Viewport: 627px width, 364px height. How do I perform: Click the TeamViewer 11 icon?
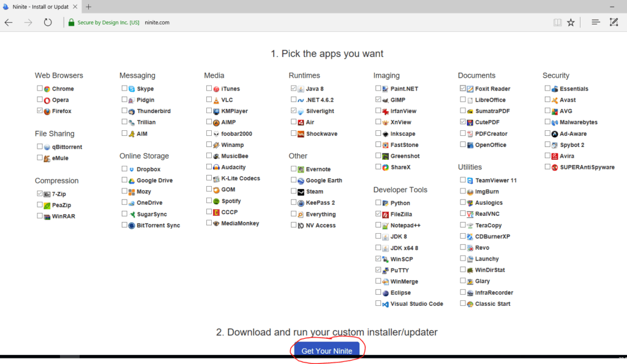click(470, 180)
